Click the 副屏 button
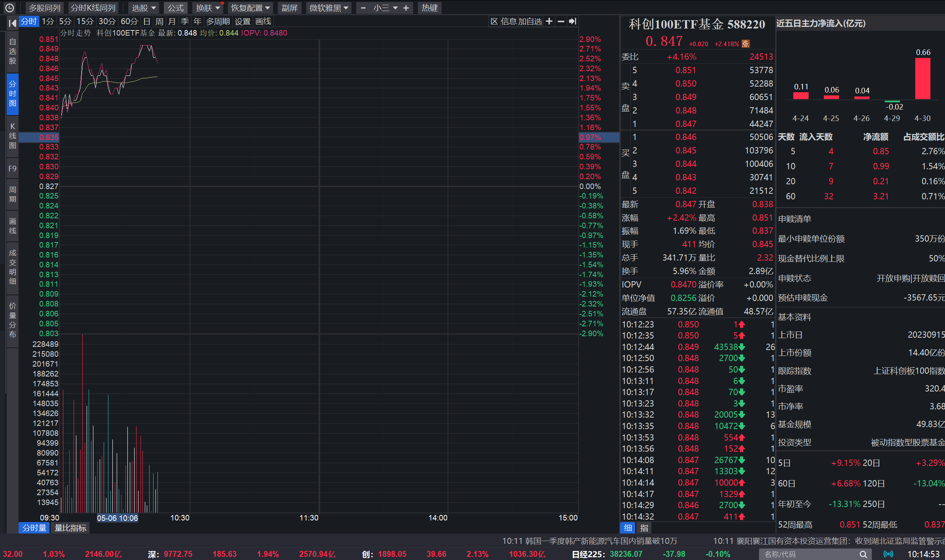 coord(290,8)
